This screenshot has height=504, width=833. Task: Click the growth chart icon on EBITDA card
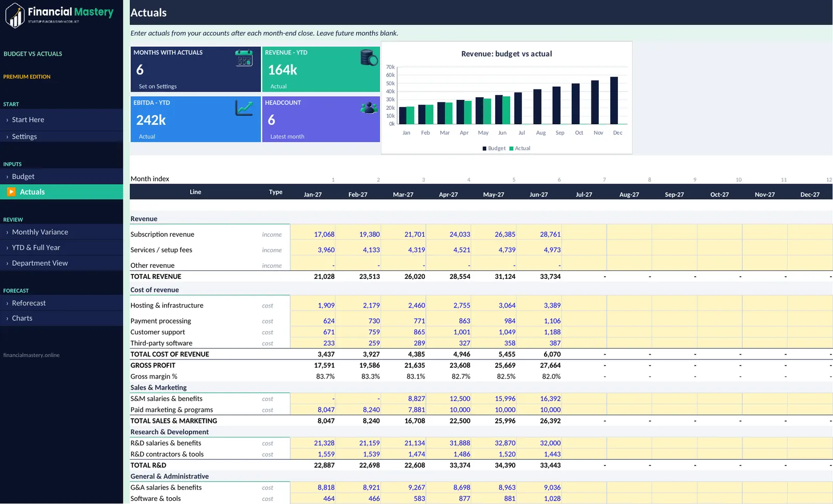tap(244, 108)
